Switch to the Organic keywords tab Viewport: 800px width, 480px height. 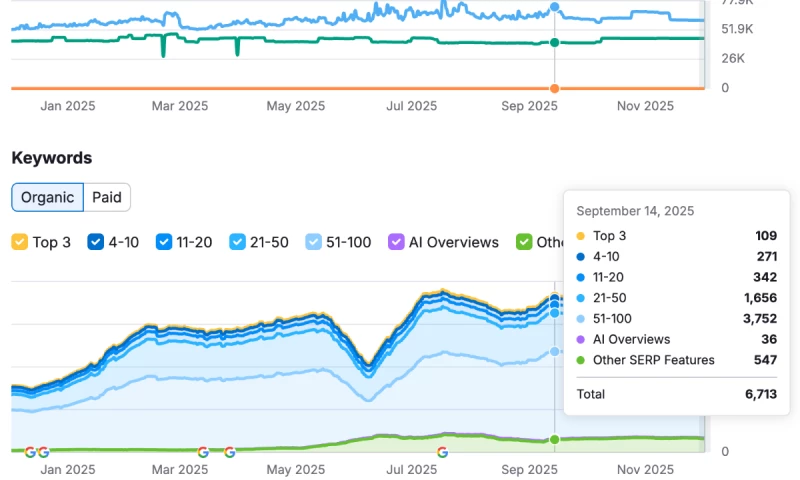[x=48, y=197]
